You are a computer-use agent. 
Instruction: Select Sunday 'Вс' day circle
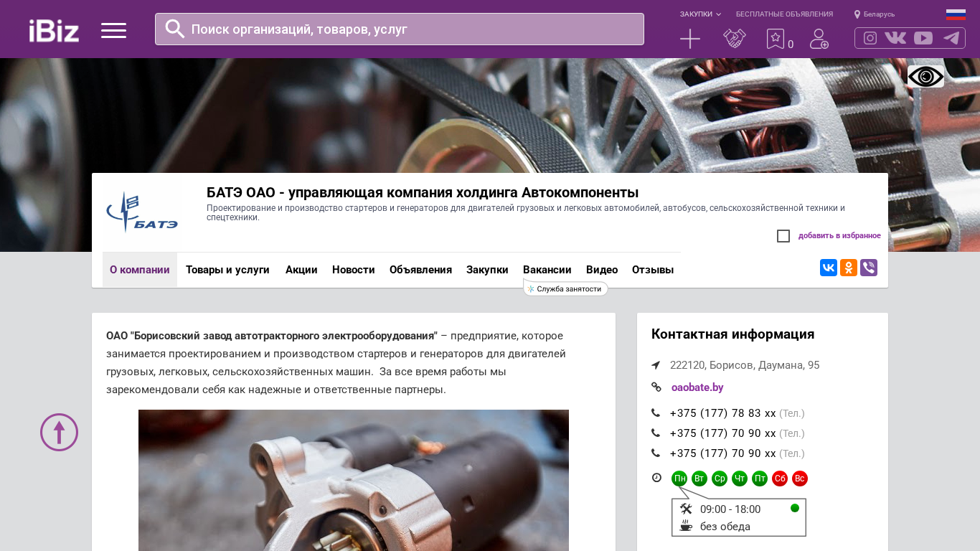tap(800, 479)
